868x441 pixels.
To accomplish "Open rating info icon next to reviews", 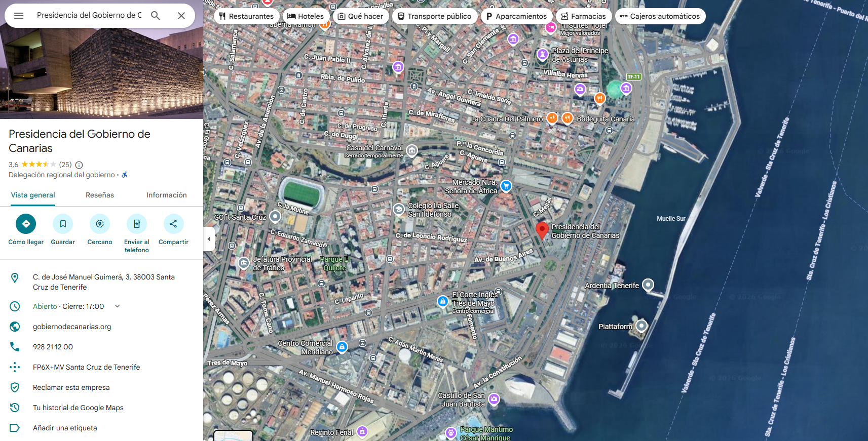I will point(79,165).
